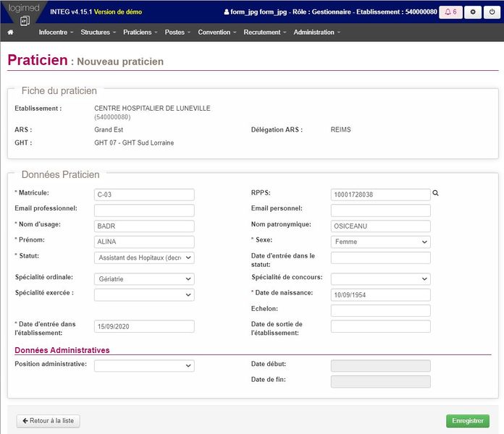Open the Postes menu
The image size is (504, 434).
point(177,32)
